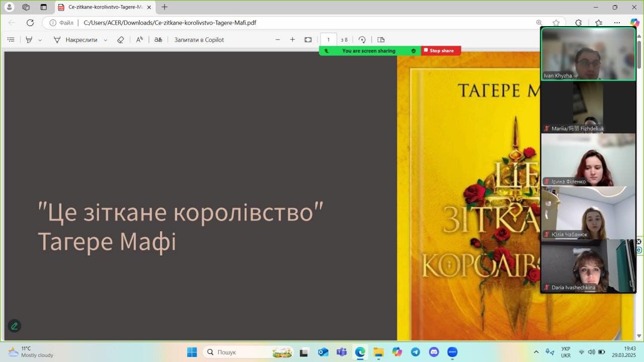Open tab actions menu
Screen dimensions: 644x362
44,7
